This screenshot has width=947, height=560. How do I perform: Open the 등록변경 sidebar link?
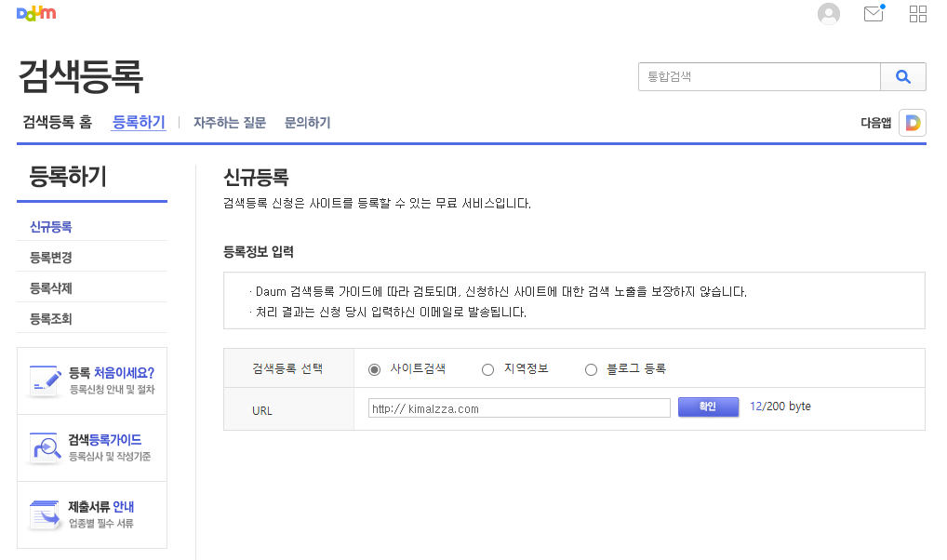click(50, 257)
